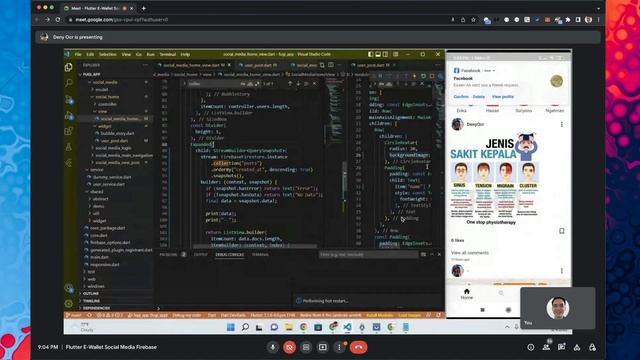The image size is (640, 360).
Task: Open the File menu in VS Code
Action: [x=78, y=54]
